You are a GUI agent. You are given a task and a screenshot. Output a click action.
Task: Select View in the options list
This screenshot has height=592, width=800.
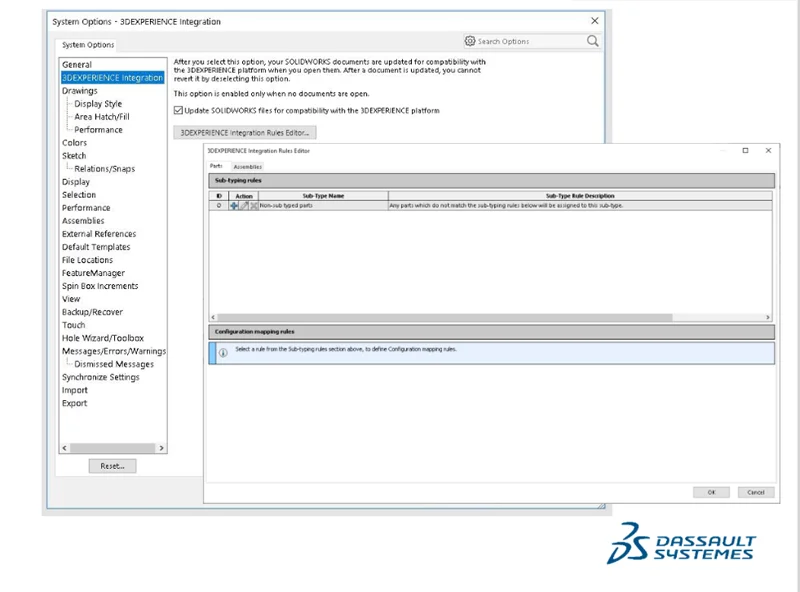[71, 299]
